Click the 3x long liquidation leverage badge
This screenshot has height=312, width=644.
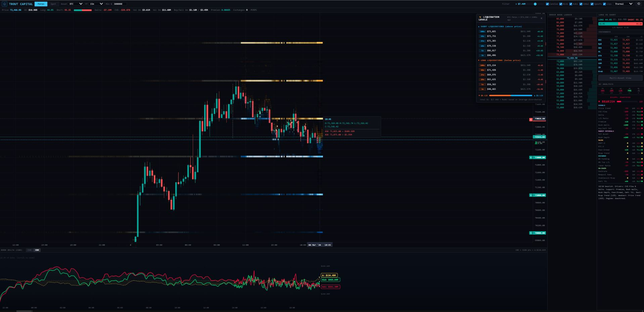[x=482, y=89]
